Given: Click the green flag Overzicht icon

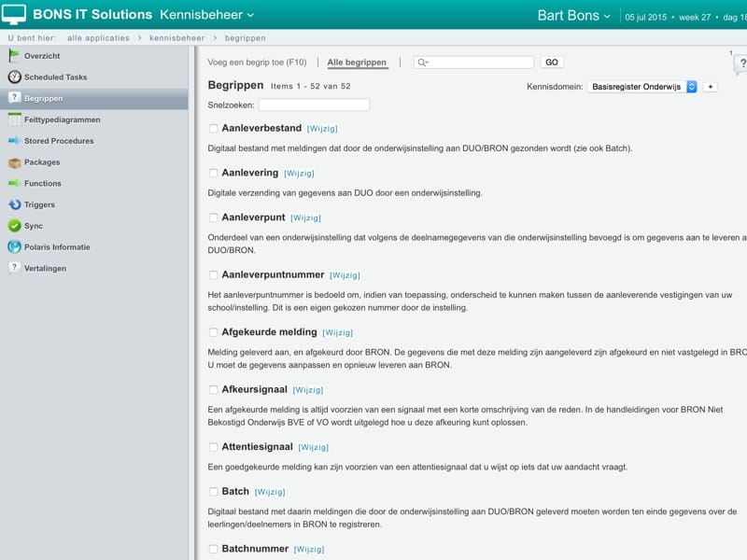Looking at the screenshot, I should click(x=14, y=56).
